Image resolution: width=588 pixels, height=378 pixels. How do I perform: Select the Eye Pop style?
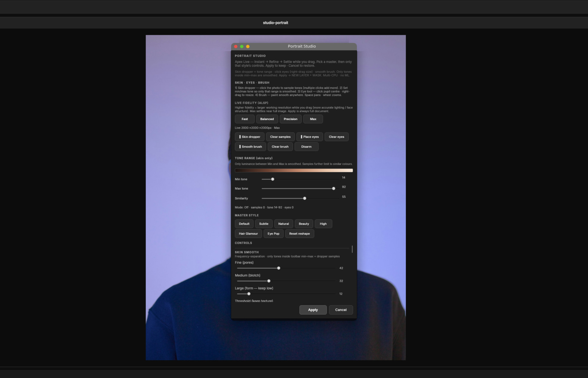(273, 234)
